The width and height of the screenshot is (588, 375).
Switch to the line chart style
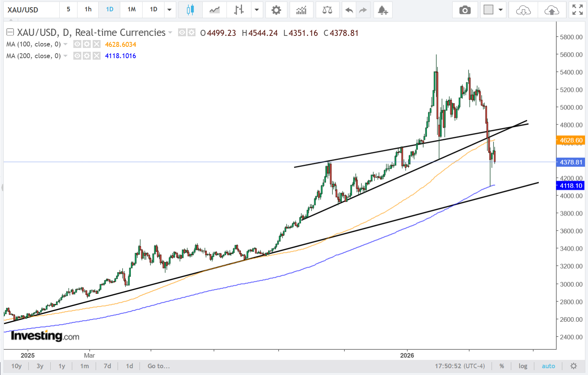point(214,10)
